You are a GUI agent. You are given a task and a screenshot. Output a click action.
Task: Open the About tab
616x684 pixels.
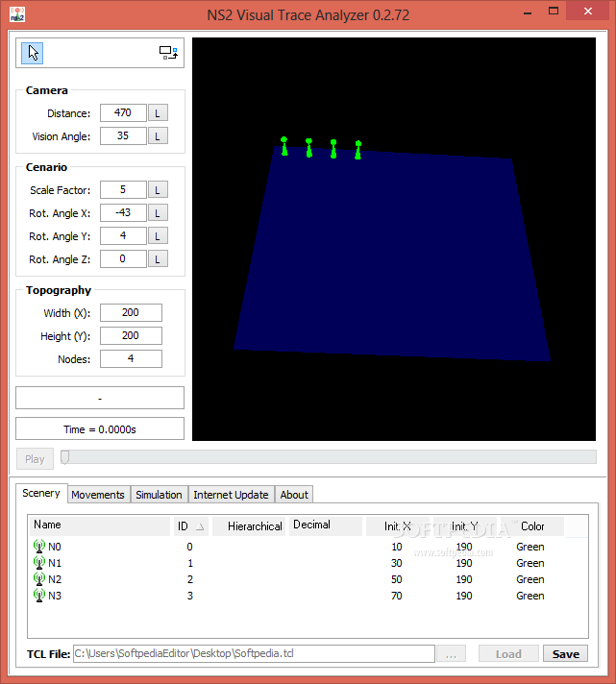tap(294, 495)
